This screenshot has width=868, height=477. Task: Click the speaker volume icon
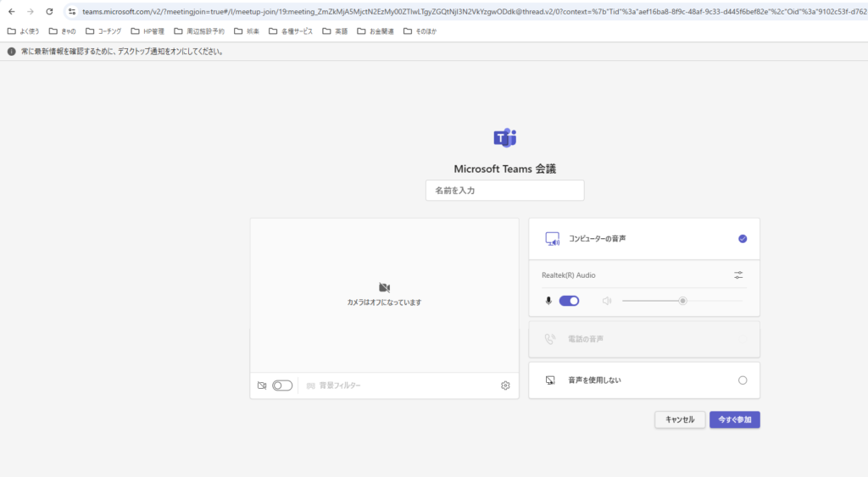tap(607, 301)
